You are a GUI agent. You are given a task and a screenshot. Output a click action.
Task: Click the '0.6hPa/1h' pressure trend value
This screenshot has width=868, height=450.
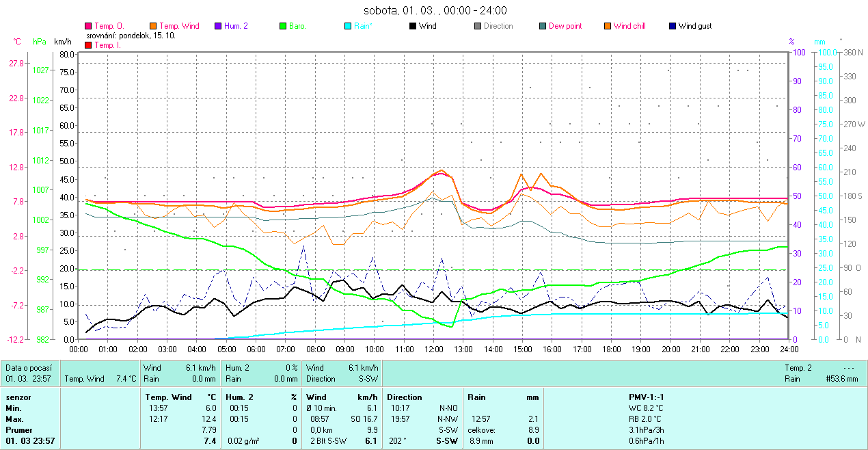(x=647, y=441)
